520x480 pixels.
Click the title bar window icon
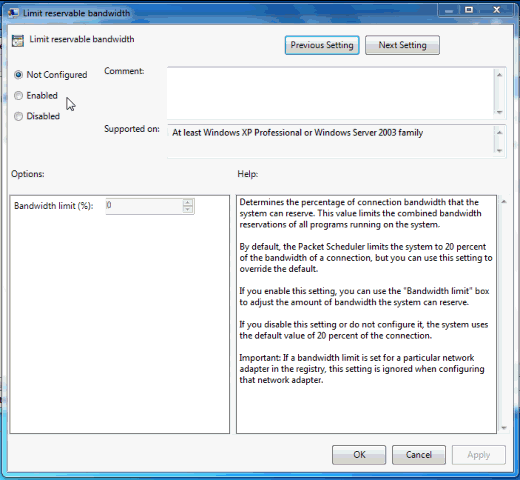(x=13, y=13)
